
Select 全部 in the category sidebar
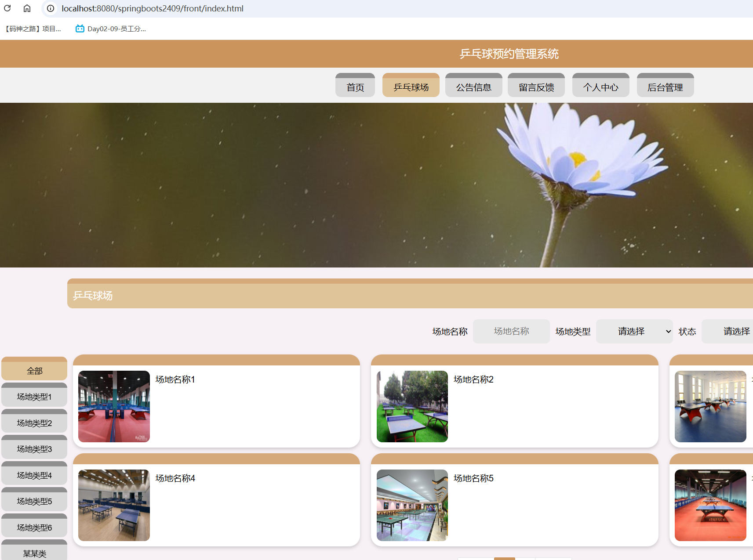(34, 371)
